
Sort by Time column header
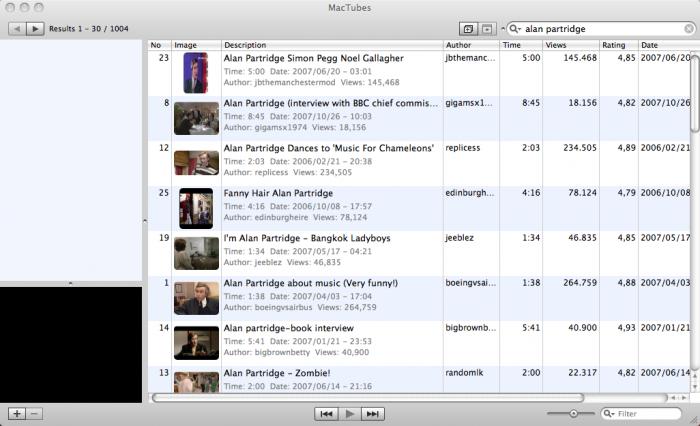click(x=521, y=45)
